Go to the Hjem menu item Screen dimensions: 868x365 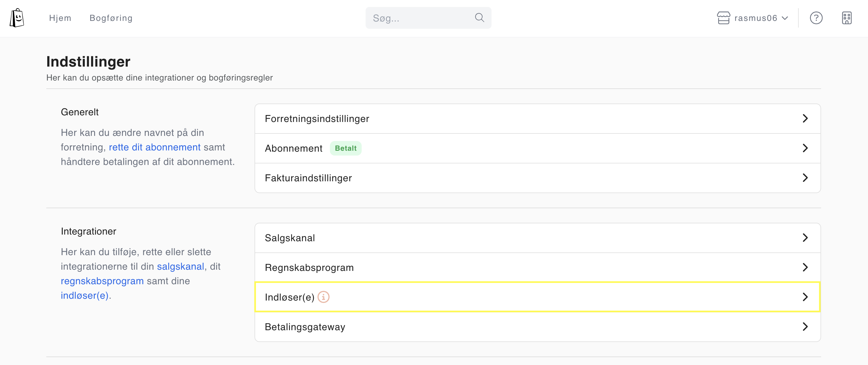tap(60, 18)
